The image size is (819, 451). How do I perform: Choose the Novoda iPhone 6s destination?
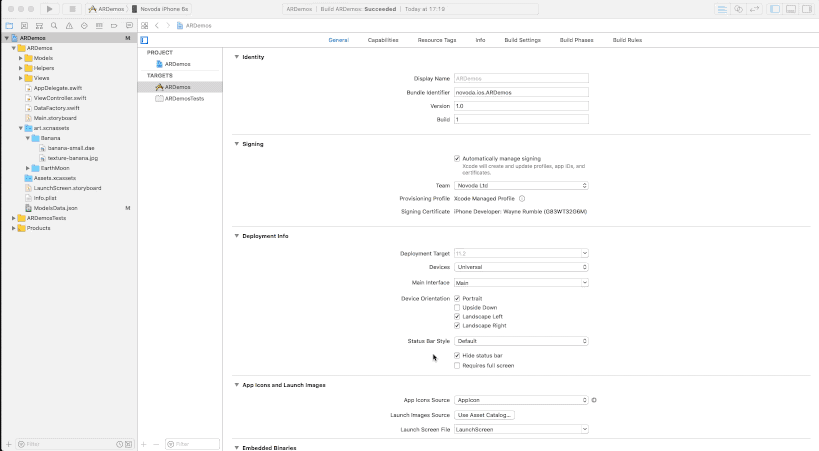(160, 9)
